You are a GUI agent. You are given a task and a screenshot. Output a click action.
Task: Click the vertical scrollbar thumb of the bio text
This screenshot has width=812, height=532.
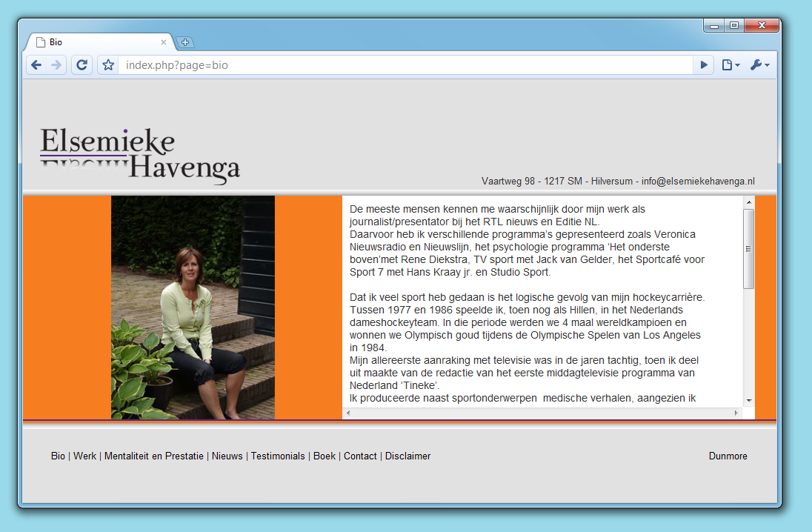[x=749, y=249]
